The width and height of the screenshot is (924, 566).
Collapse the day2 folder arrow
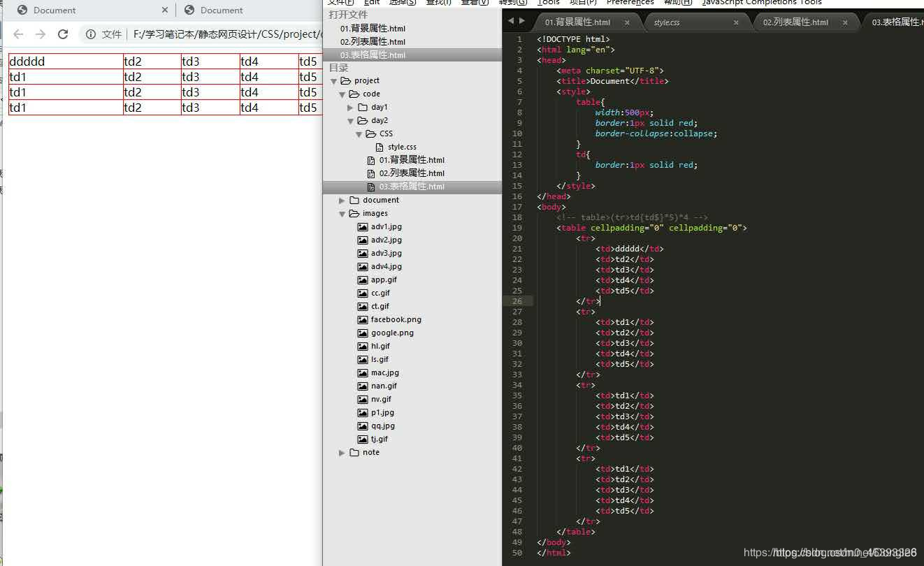tap(351, 121)
